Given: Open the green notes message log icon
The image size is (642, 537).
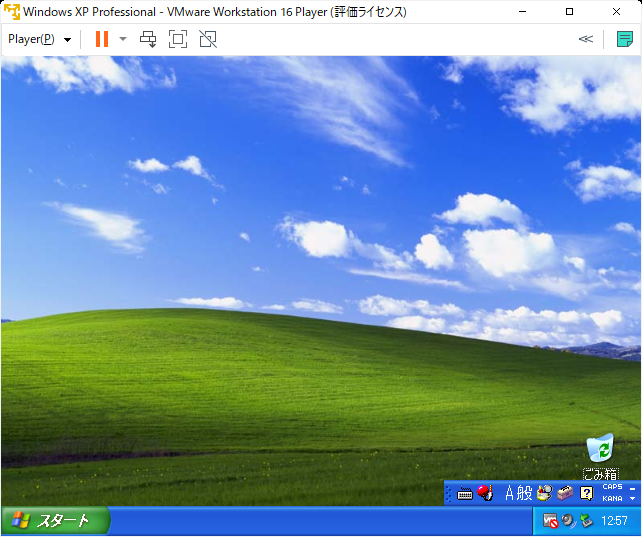Looking at the screenshot, I should coord(625,39).
